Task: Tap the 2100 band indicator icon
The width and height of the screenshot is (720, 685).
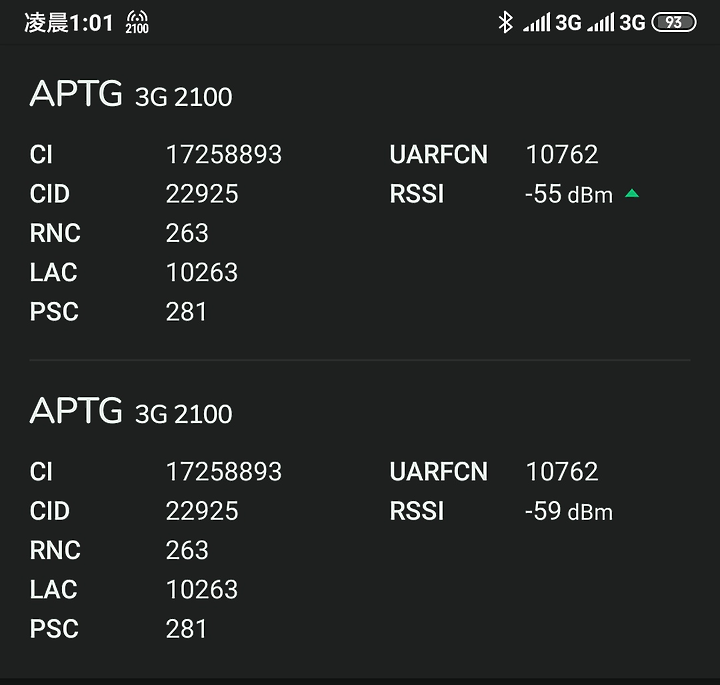Action: pyautogui.click(x=137, y=23)
